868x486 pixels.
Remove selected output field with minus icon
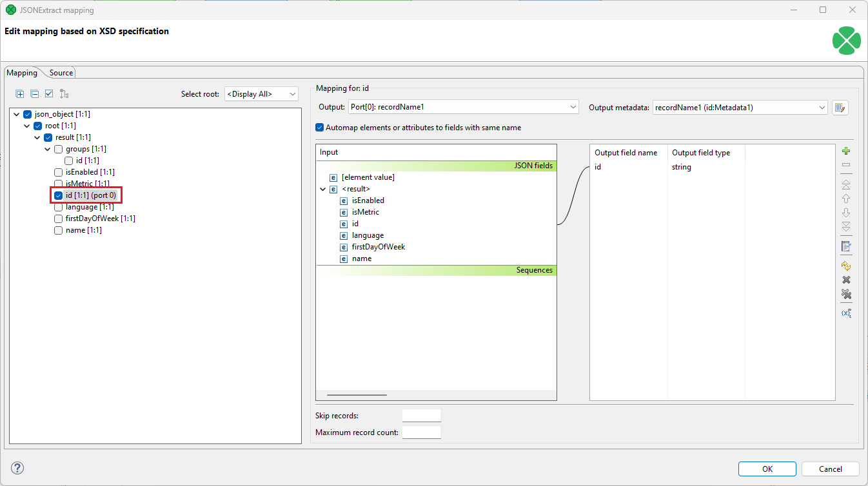[846, 165]
